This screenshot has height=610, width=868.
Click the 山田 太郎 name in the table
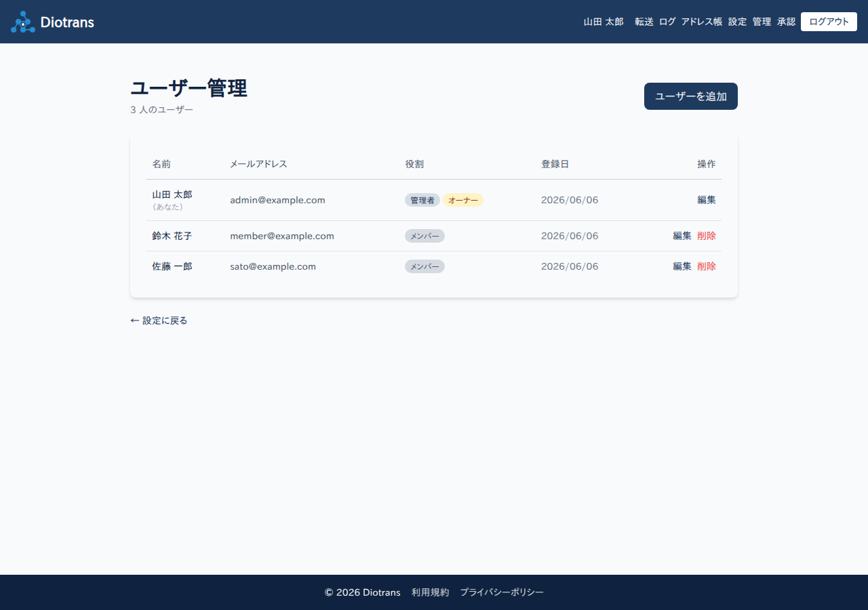[x=172, y=195]
